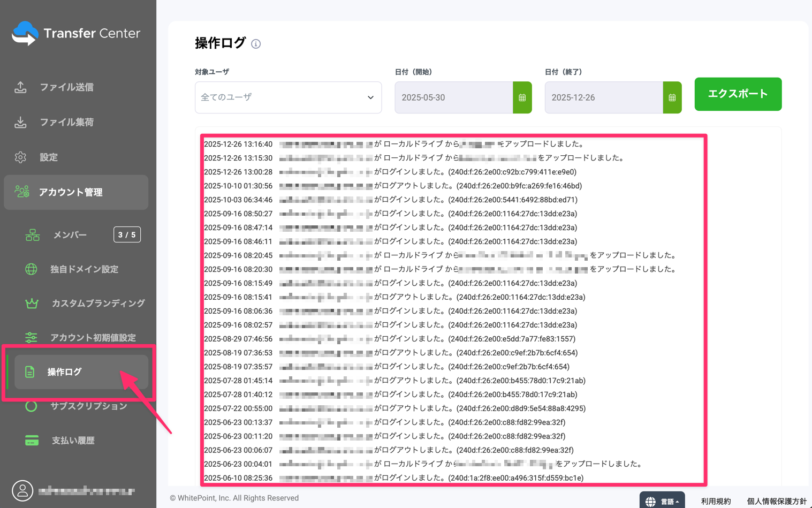Open the 日付（終了）date picker
The image size is (812, 508).
[x=672, y=97]
